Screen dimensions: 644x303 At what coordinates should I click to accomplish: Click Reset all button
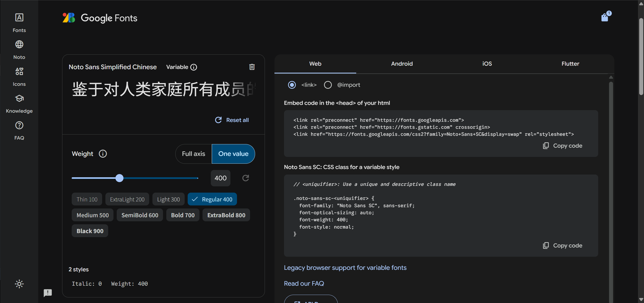coord(232,120)
